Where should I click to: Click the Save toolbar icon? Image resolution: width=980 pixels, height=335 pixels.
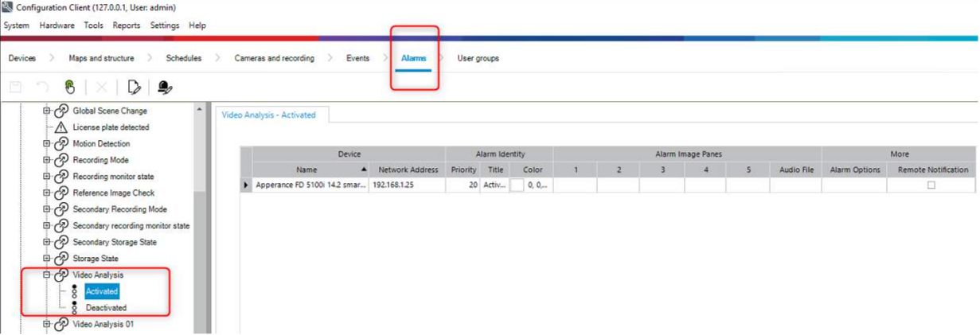coord(15,88)
